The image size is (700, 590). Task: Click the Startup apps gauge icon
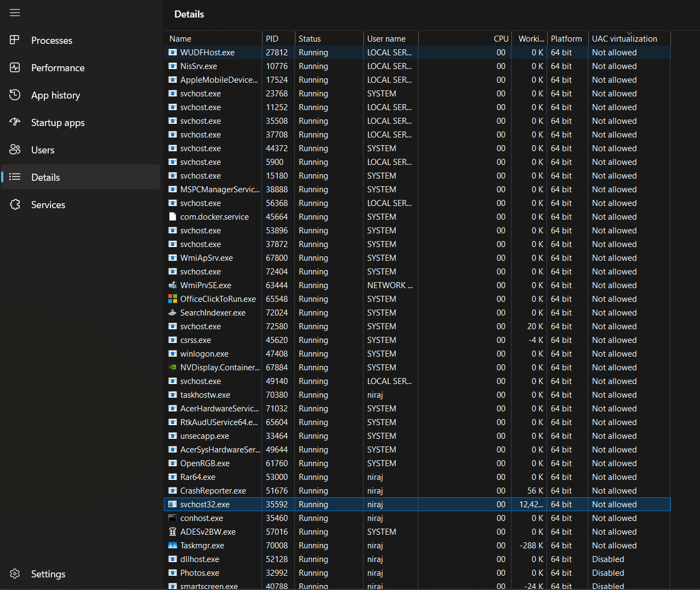click(x=15, y=122)
